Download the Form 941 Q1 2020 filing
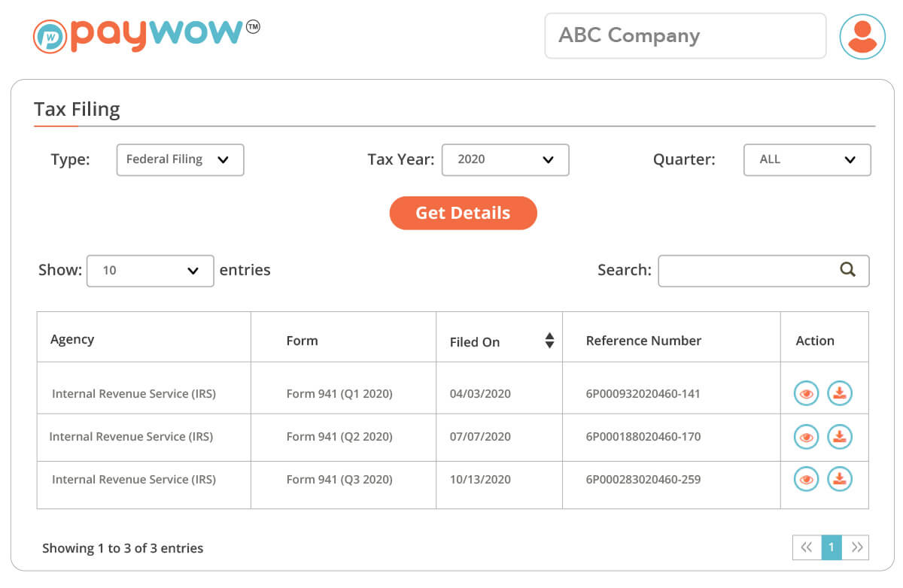 (840, 393)
